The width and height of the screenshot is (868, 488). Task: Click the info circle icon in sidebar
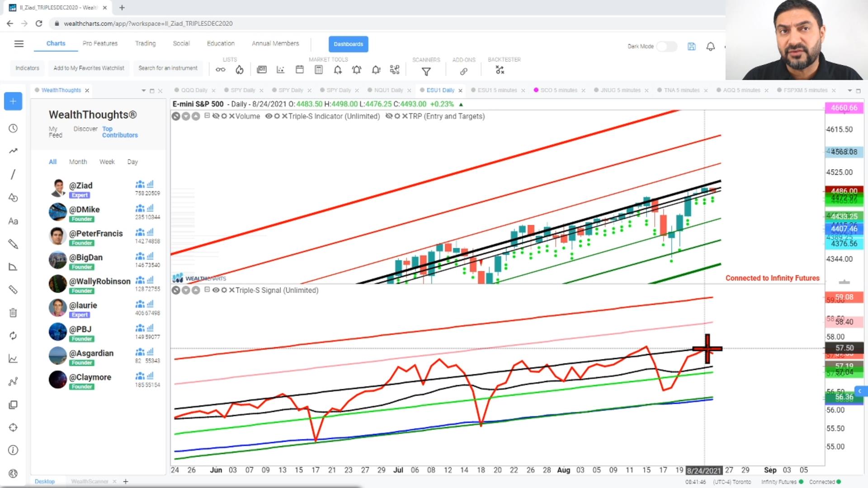(13, 450)
